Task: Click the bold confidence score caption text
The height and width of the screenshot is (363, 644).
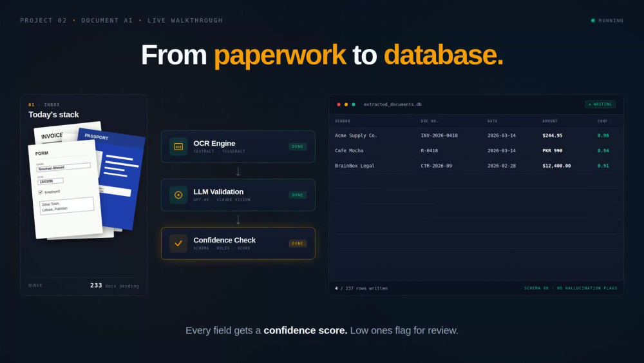Action: [x=305, y=331]
